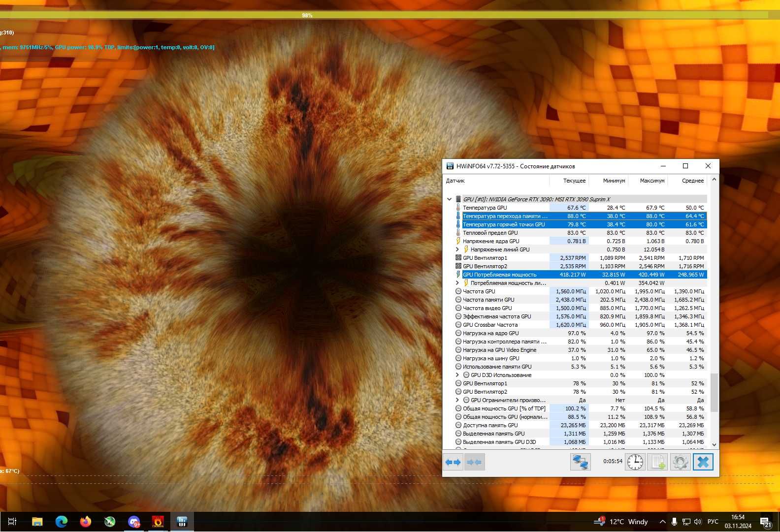Select Температура горячей точки GPU row
This screenshot has width=780, height=532.
(581, 224)
